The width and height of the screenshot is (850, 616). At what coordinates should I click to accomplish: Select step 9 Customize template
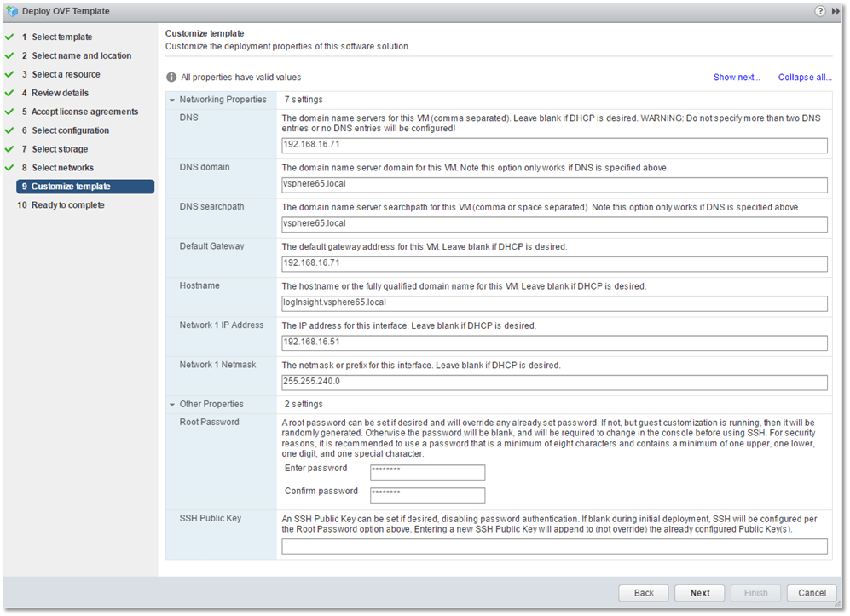coord(85,187)
